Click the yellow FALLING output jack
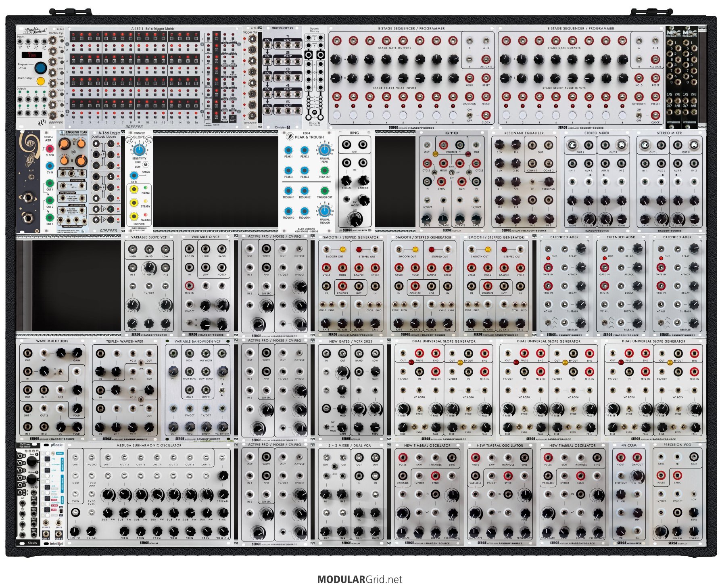 click(134, 217)
